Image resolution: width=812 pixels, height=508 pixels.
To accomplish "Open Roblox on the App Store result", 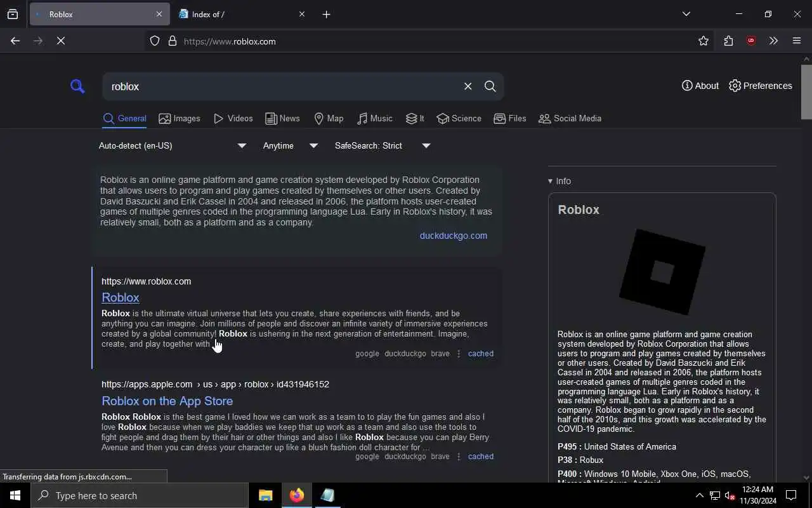I will coord(167,401).
